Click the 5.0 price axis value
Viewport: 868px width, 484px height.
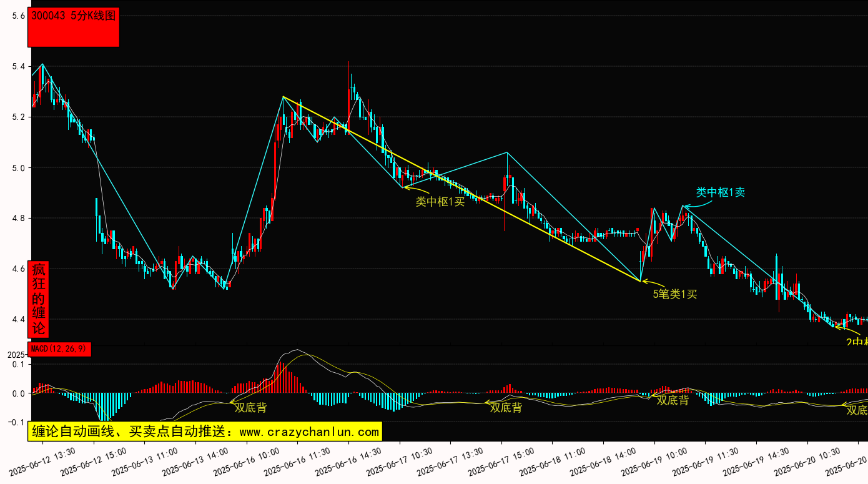coord(19,167)
